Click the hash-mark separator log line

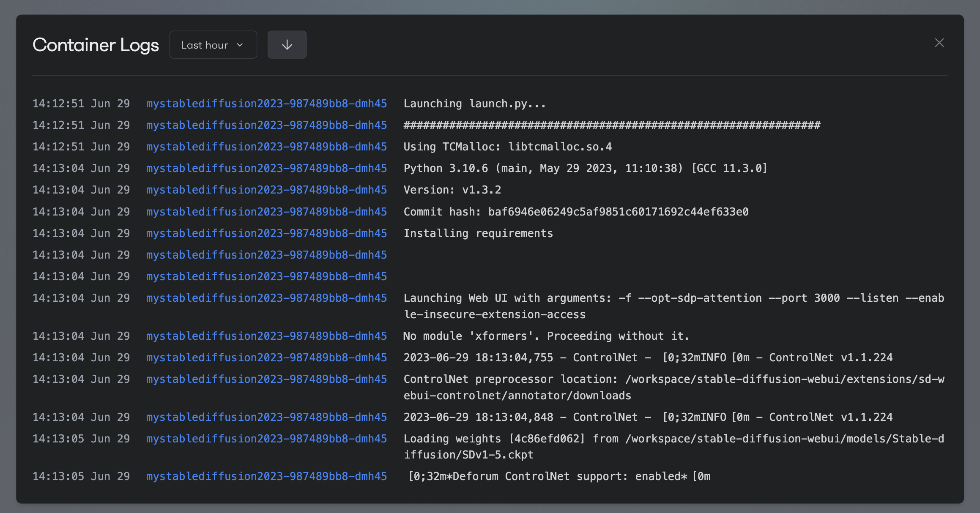click(611, 125)
